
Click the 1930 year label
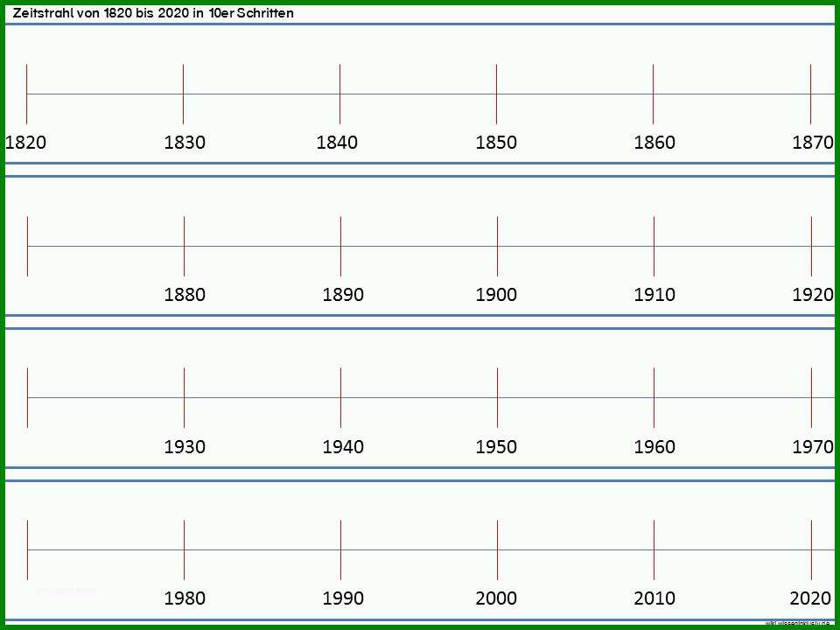[x=185, y=447]
